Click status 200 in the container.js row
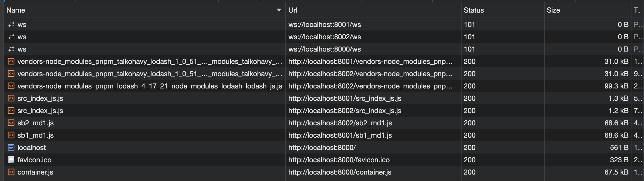 470,172
